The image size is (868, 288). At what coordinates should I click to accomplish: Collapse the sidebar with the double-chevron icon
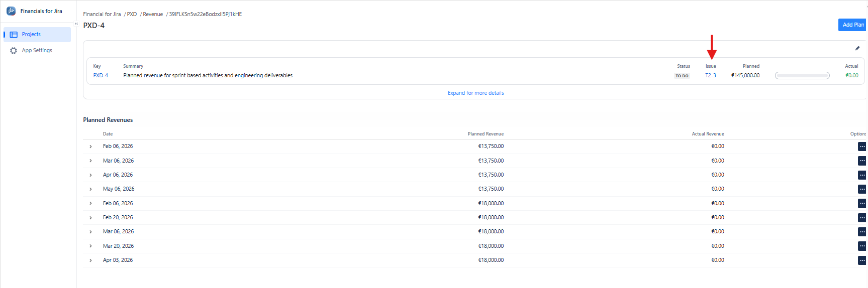[x=76, y=24]
